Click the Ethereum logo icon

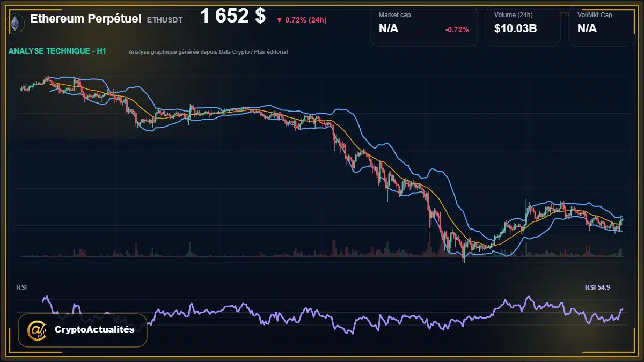[16, 24]
